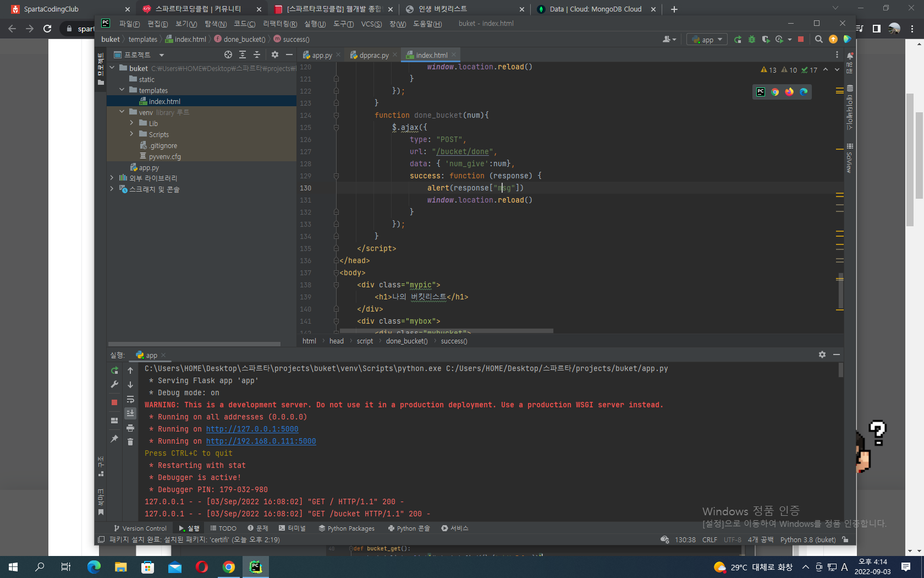
Task: Expand the Lib folder
Action: pyautogui.click(x=132, y=123)
